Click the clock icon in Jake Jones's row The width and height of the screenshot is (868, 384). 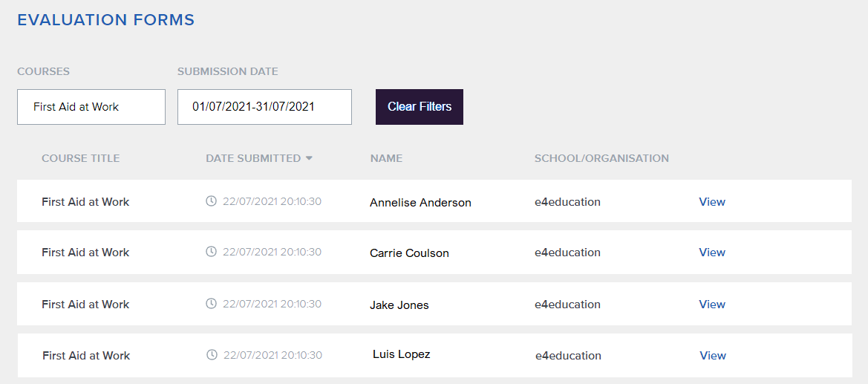[211, 304]
